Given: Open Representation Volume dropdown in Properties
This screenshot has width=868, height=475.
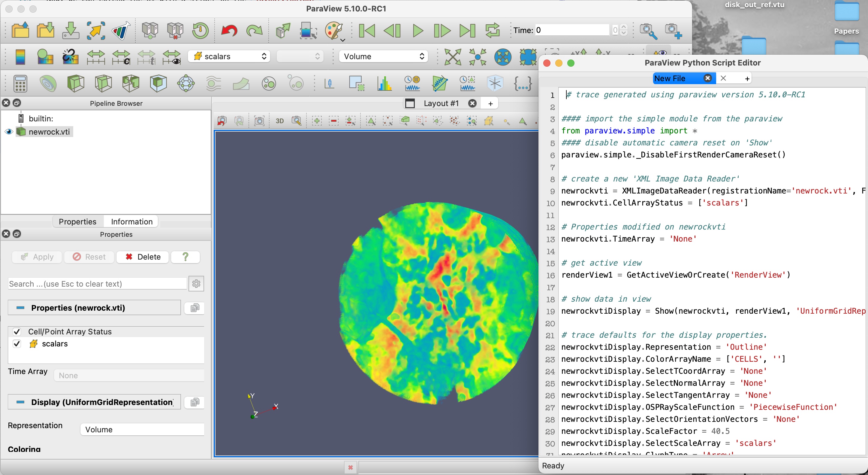Looking at the screenshot, I should pyautogui.click(x=142, y=429).
